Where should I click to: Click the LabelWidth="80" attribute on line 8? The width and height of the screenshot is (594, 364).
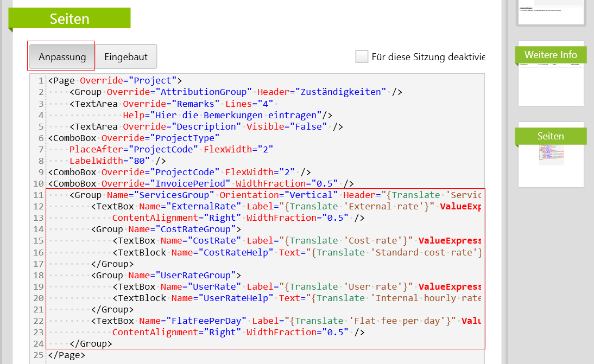click(x=110, y=161)
